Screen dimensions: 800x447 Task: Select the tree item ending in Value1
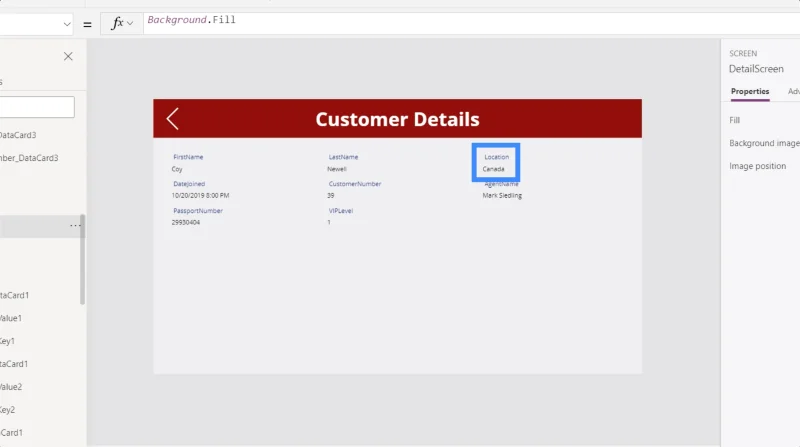point(11,318)
